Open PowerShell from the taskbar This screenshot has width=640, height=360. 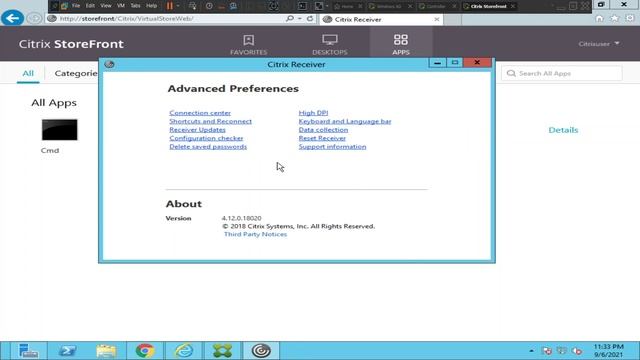(x=67, y=351)
